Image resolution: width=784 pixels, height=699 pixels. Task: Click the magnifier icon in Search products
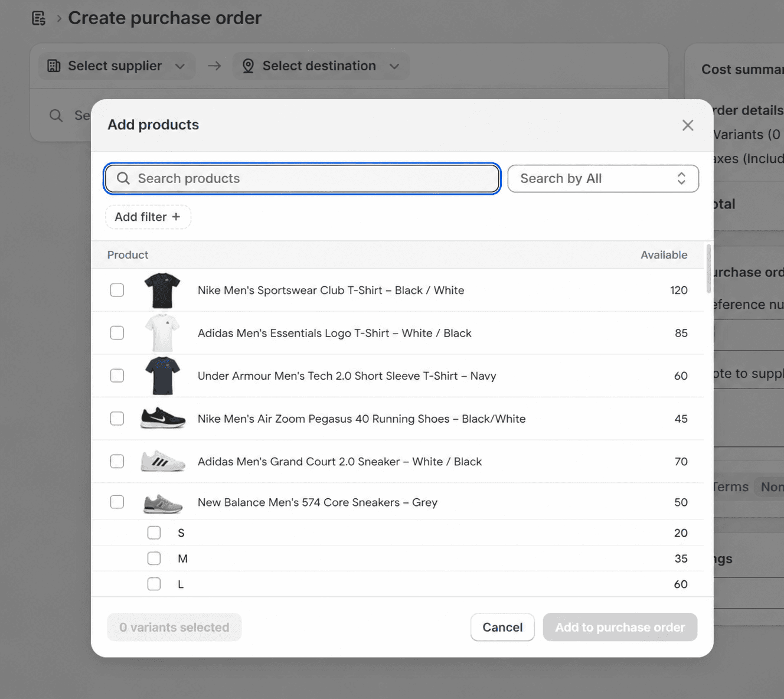[123, 178]
